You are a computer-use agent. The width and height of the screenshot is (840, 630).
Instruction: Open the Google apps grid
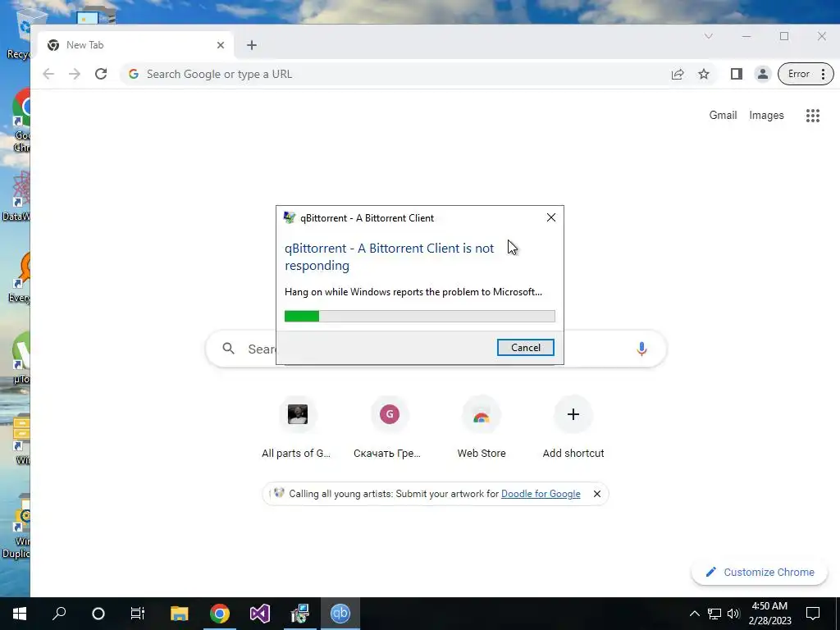pyautogui.click(x=813, y=115)
